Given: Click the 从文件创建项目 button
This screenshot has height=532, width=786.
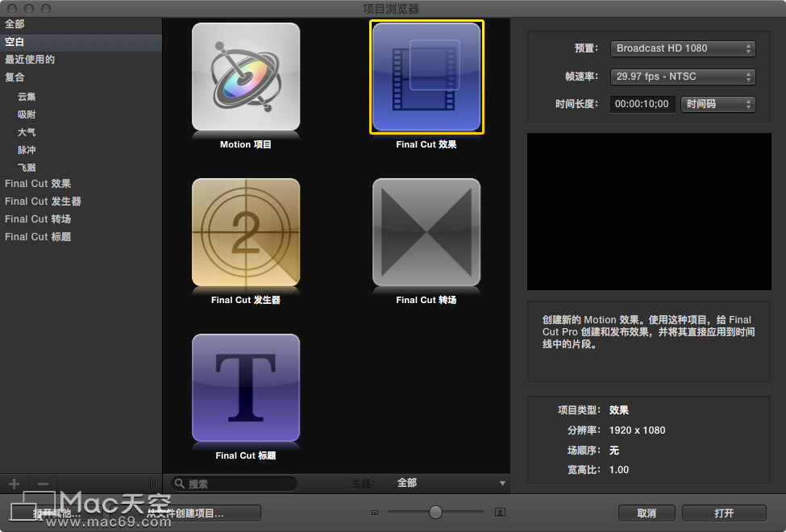Looking at the screenshot, I should point(185,513).
